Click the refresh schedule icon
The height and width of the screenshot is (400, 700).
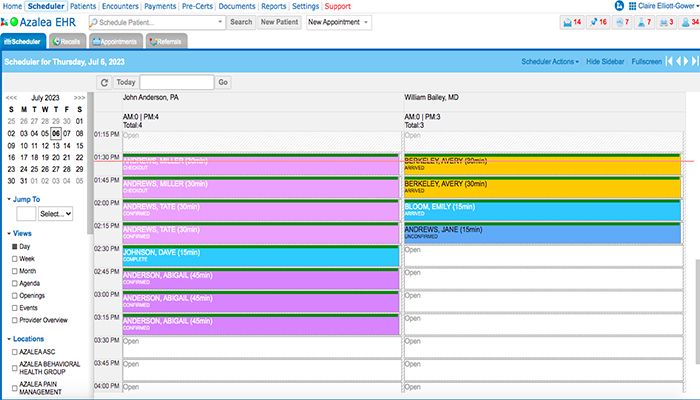click(104, 82)
